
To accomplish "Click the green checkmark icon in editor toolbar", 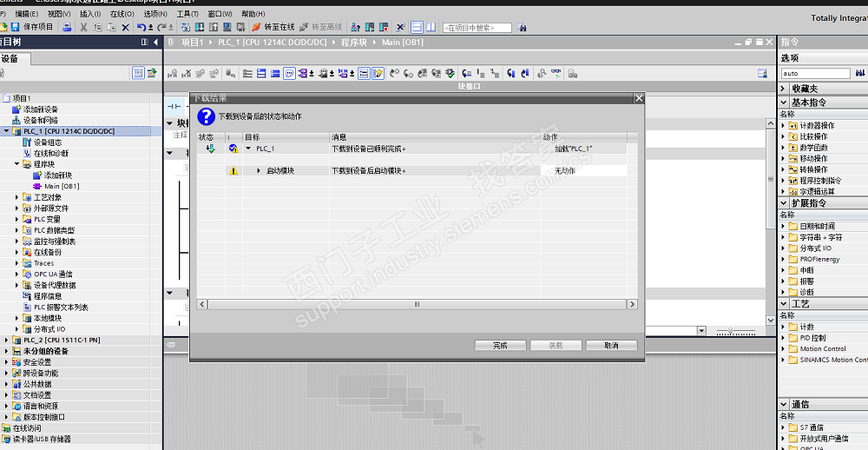I will pos(450,73).
